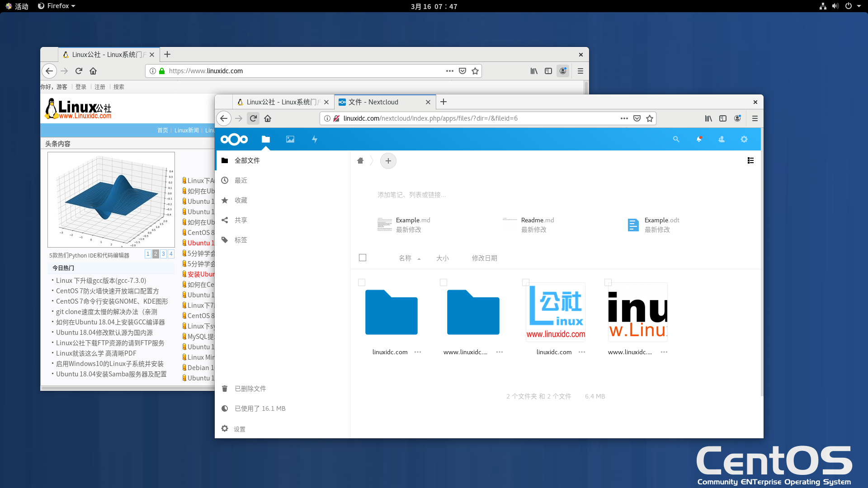Click the 添加笔记、列表或链接 input field
Screen dimensions: 868x488
(411, 194)
